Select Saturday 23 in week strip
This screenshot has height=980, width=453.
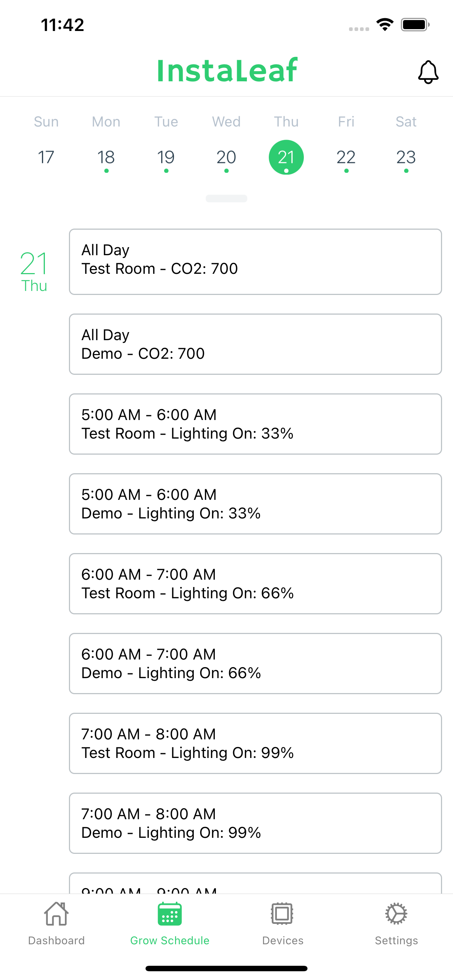(406, 157)
